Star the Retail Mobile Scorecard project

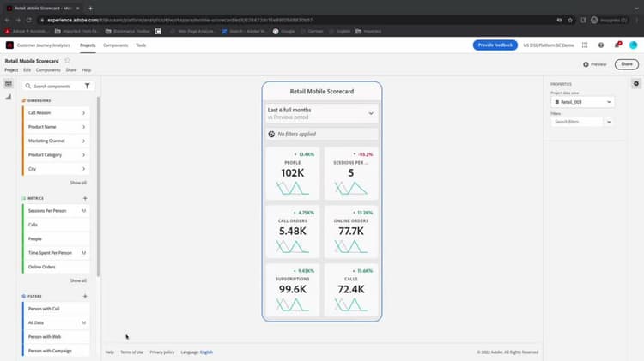tap(67, 61)
